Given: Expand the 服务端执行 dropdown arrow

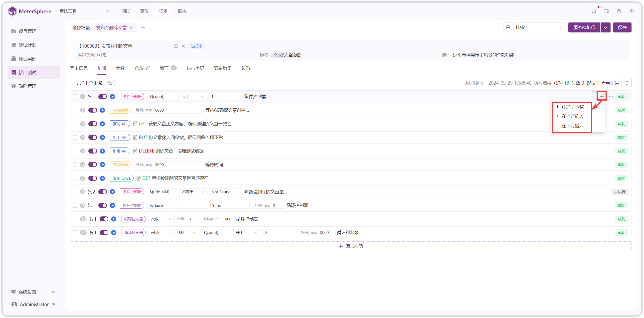Looking at the screenshot, I should tap(605, 27).
